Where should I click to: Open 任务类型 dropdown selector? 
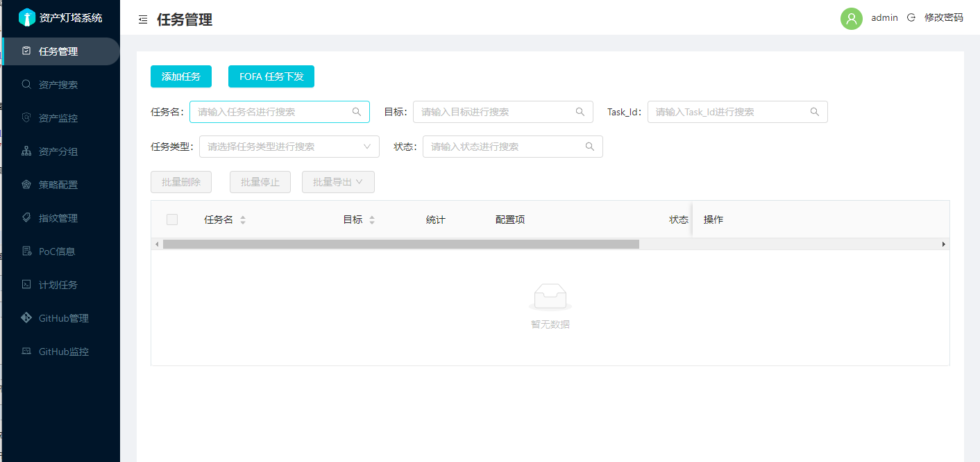point(289,147)
